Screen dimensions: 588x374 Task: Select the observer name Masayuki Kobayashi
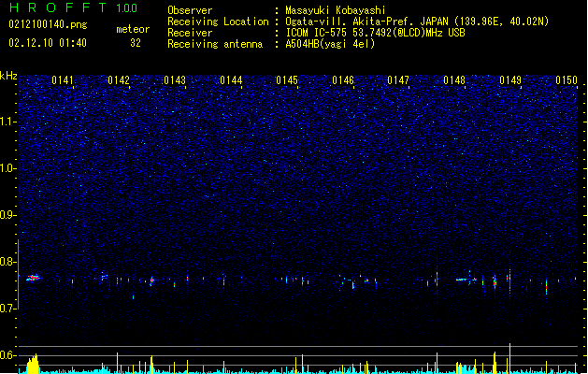335,10
